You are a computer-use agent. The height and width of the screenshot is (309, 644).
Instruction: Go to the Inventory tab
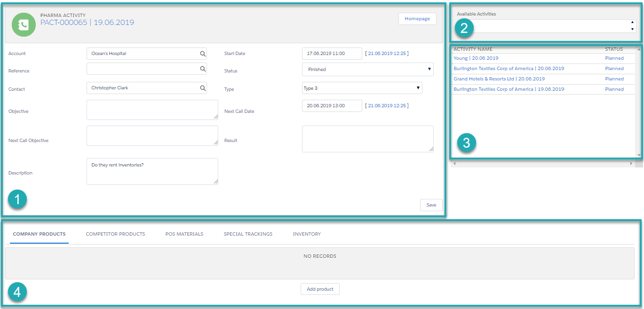pyautogui.click(x=307, y=234)
